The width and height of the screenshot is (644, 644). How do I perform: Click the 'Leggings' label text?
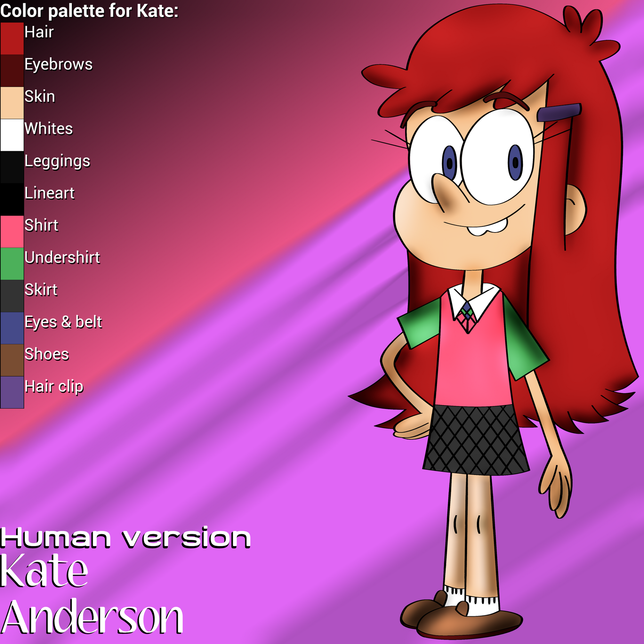pos(57,162)
